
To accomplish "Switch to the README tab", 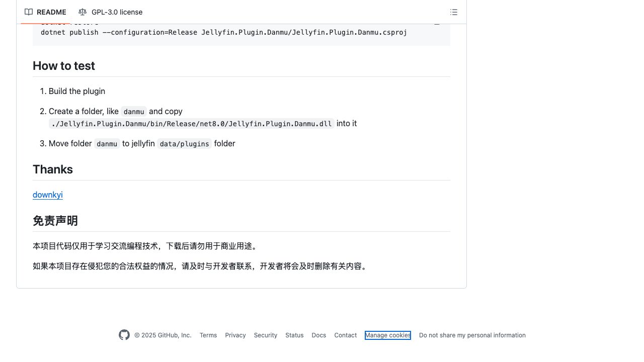I will point(51,12).
